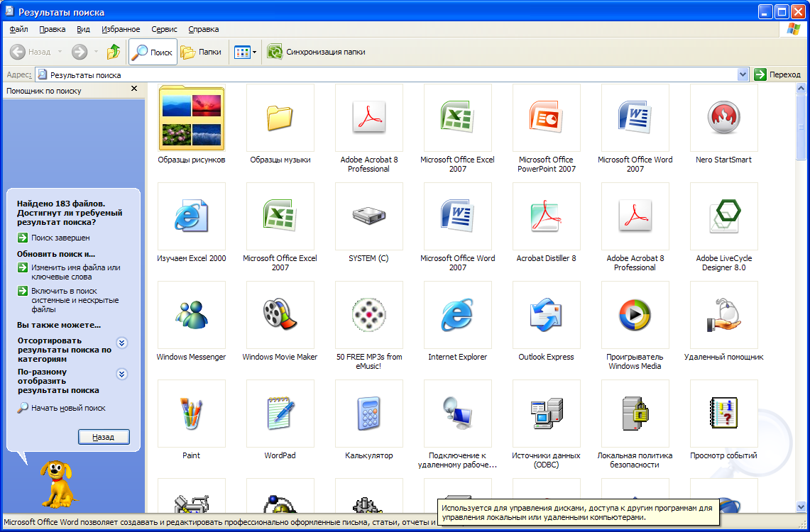Click the Найдено 183 файлов heading text
Screen dimensions: 810x532
70,213
